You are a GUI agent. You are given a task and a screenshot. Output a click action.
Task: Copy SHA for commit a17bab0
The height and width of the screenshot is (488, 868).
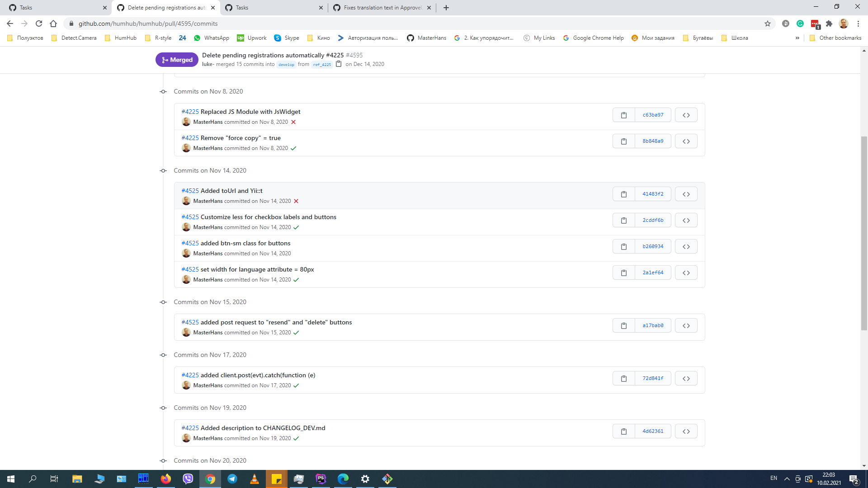click(624, 325)
